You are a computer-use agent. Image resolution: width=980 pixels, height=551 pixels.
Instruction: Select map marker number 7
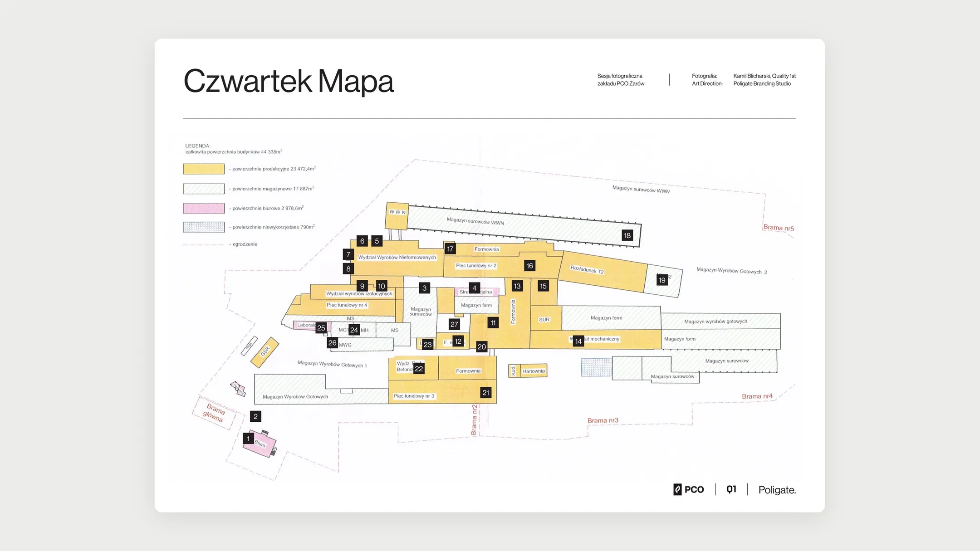tap(348, 254)
